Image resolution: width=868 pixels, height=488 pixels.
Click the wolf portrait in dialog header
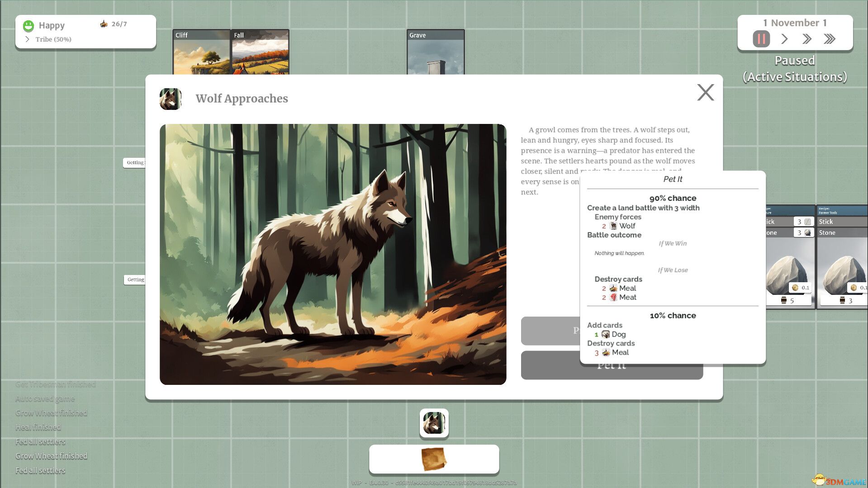171,99
